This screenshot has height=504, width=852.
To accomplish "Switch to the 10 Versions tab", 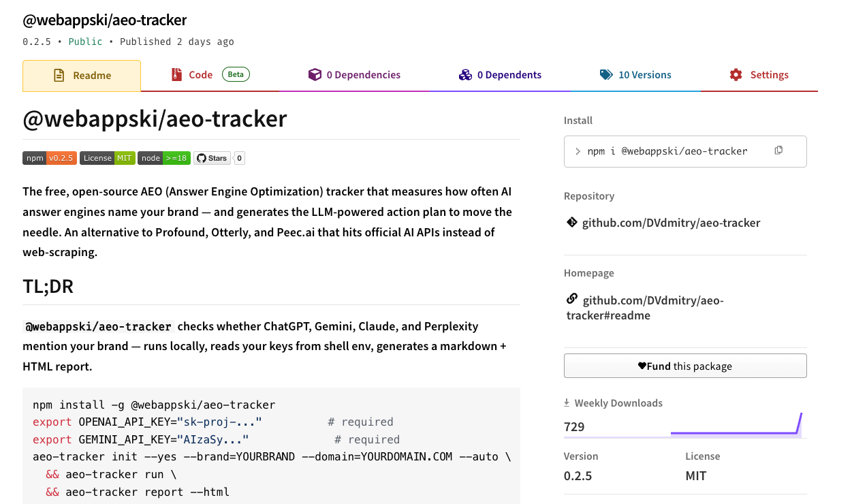I will click(x=635, y=74).
